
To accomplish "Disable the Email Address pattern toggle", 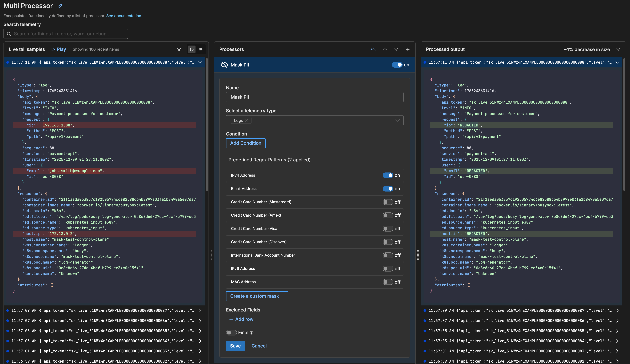I will click(388, 189).
